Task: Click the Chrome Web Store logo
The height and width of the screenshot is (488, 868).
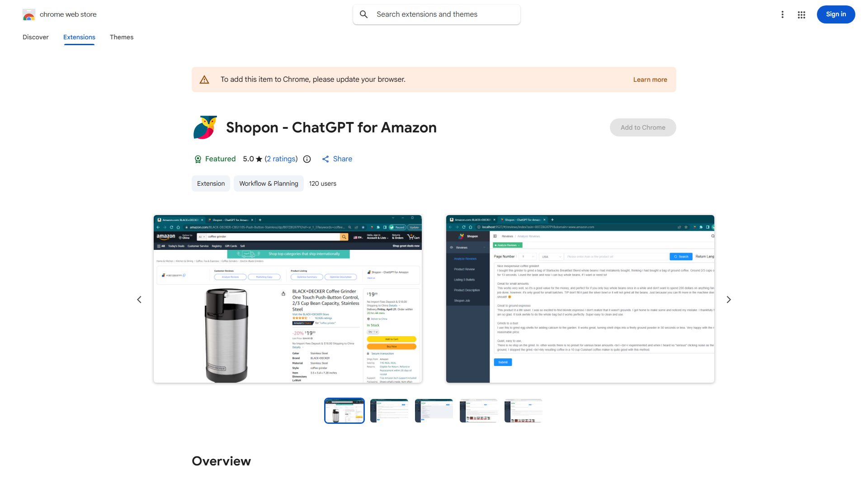Action: [29, 14]
